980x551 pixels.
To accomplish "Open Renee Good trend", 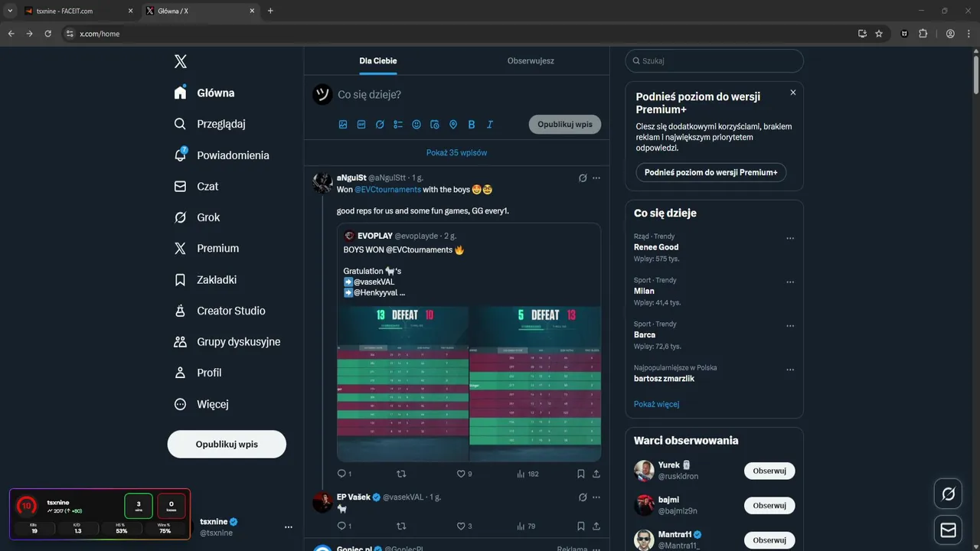I will click(x=656, y=247).
